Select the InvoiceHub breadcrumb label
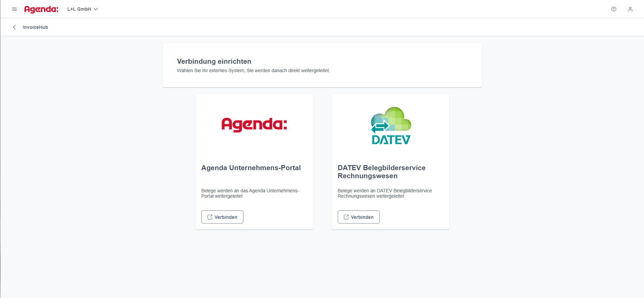Image resolution: width=644 pixels, height=298 pixels. [35, 27]
